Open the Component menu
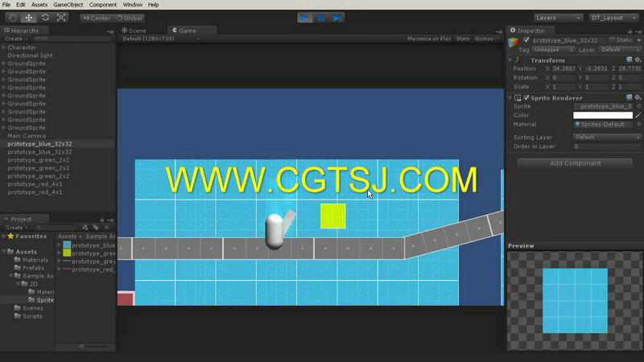The image size is (644, 362). 103,5
